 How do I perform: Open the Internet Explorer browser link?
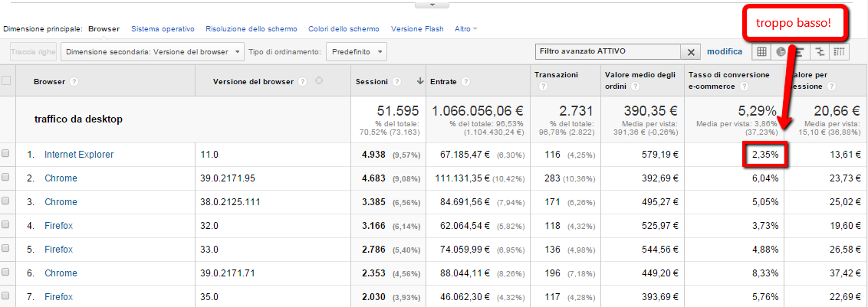pyautogui.click(x=78, y=155)
